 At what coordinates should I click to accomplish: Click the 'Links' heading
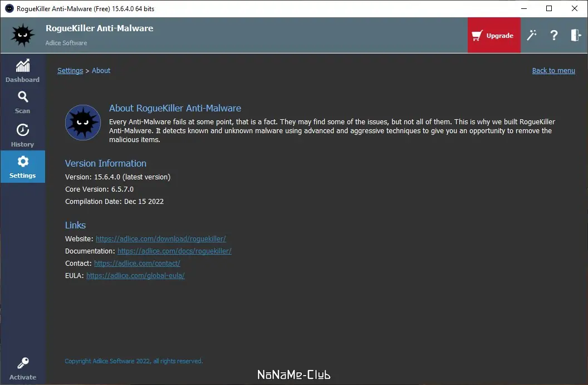pos(75,225)
